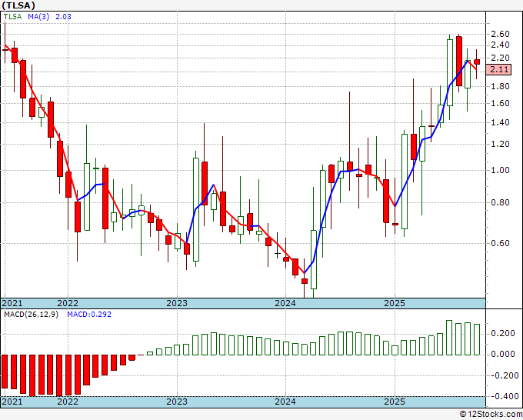
Task: Click 2022 on the price chart time axis
Action: pyautogui.click(x=68, y=303)
